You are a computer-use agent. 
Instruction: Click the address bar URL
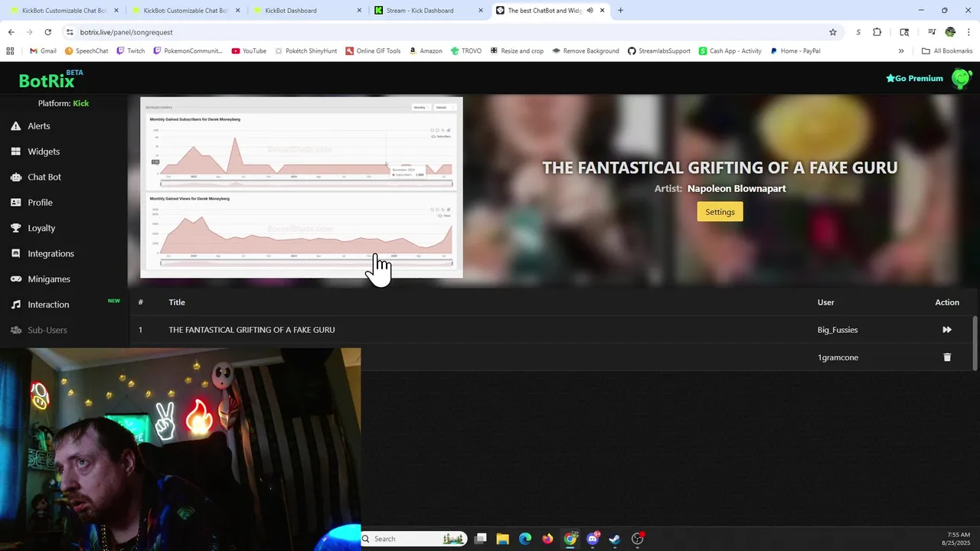pos(126,32)
